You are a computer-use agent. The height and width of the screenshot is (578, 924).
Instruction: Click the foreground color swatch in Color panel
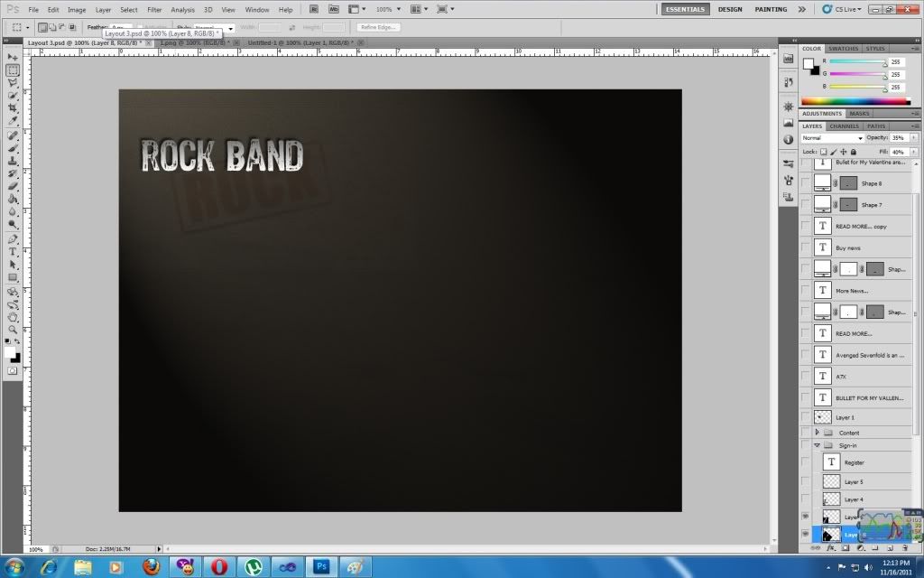(808, 64)
